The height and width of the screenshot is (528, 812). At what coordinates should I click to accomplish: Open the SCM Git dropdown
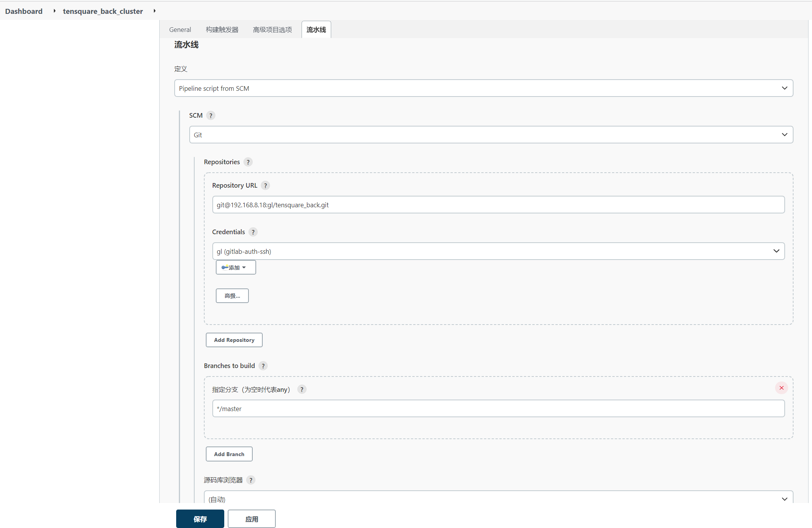[491, 135]
